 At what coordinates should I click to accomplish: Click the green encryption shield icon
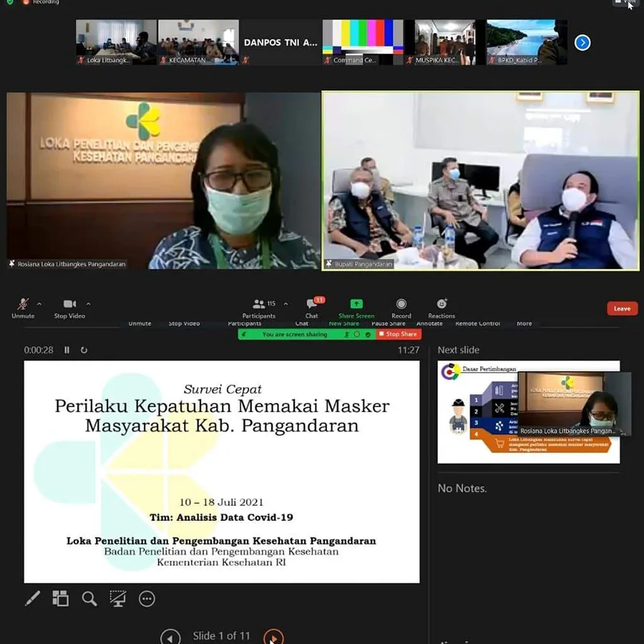coord(10,1)
